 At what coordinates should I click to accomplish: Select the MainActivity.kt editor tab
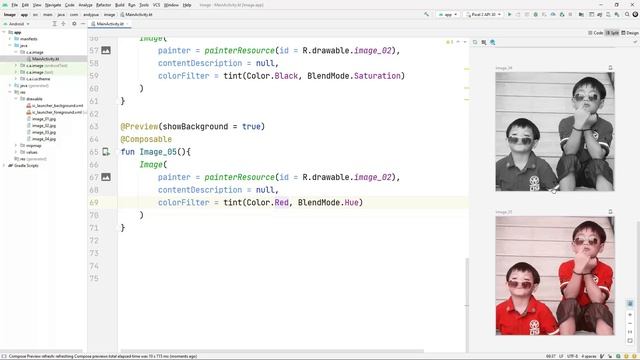pyautogui.click(x=109, y=24)
